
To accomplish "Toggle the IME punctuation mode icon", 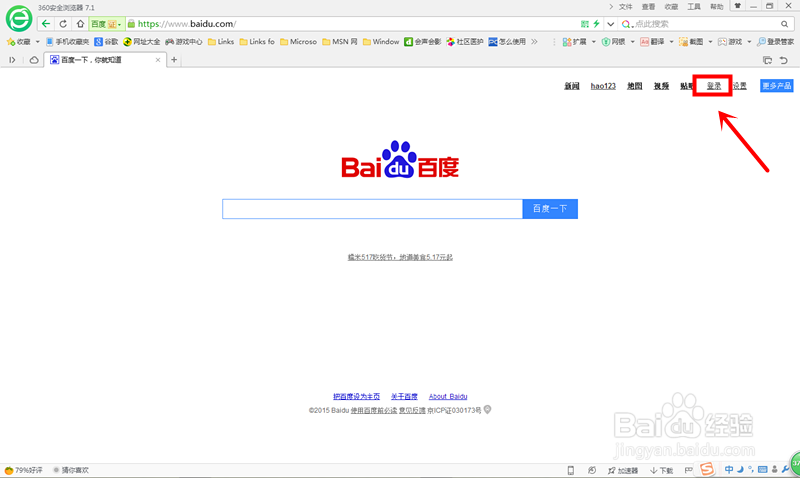I will click(x=751, y=469).
